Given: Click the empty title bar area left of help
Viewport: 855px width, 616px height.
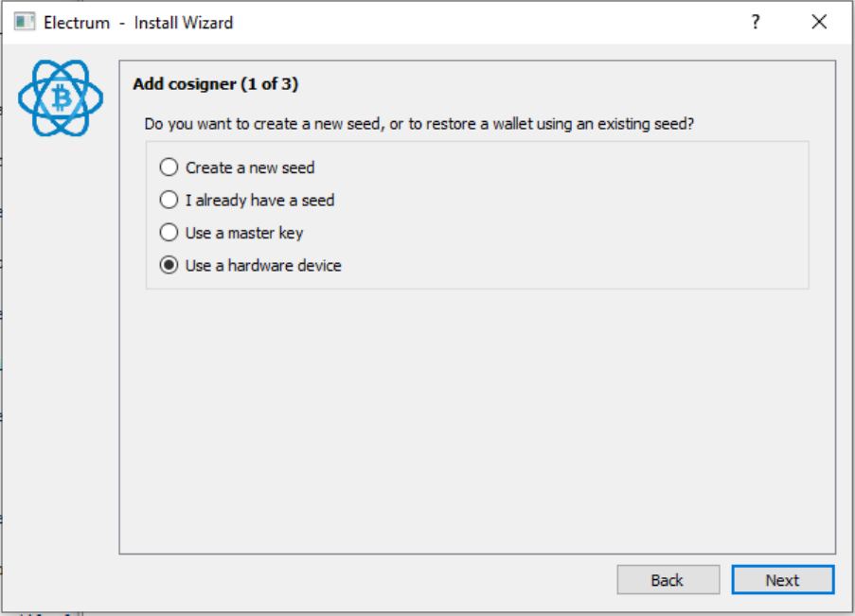Looking at the screenshot, I should [492, 23].
